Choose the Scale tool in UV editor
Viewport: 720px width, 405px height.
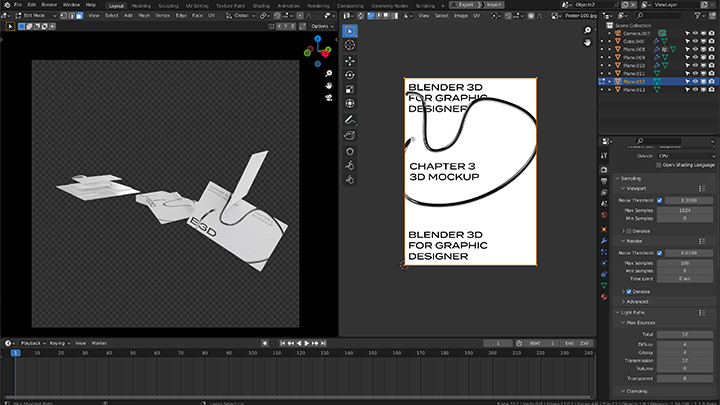pyautogui.click(x=350, y=89)
